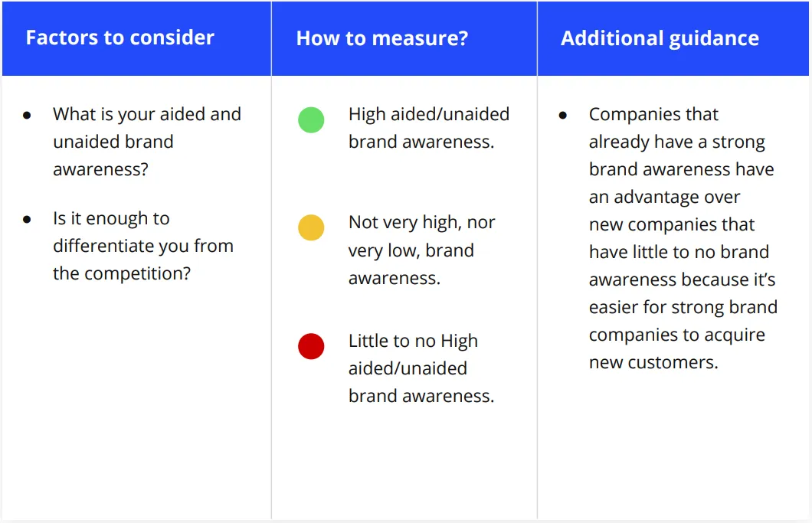Viewport: 812px width, 523px height.
Task: Click 'an advantage over' line
Action: [x=664, y=197]
